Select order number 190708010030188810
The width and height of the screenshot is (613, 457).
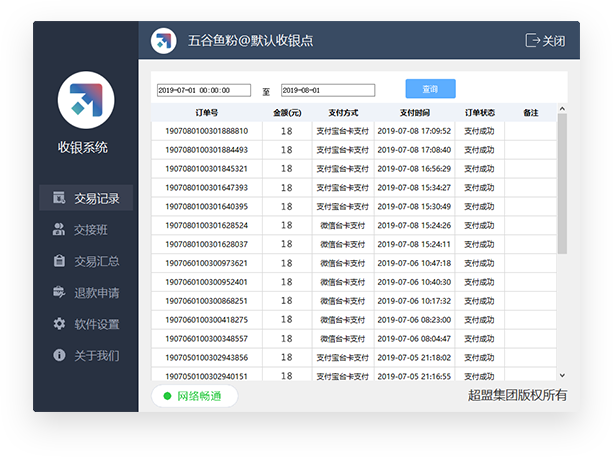pos(206,131)
